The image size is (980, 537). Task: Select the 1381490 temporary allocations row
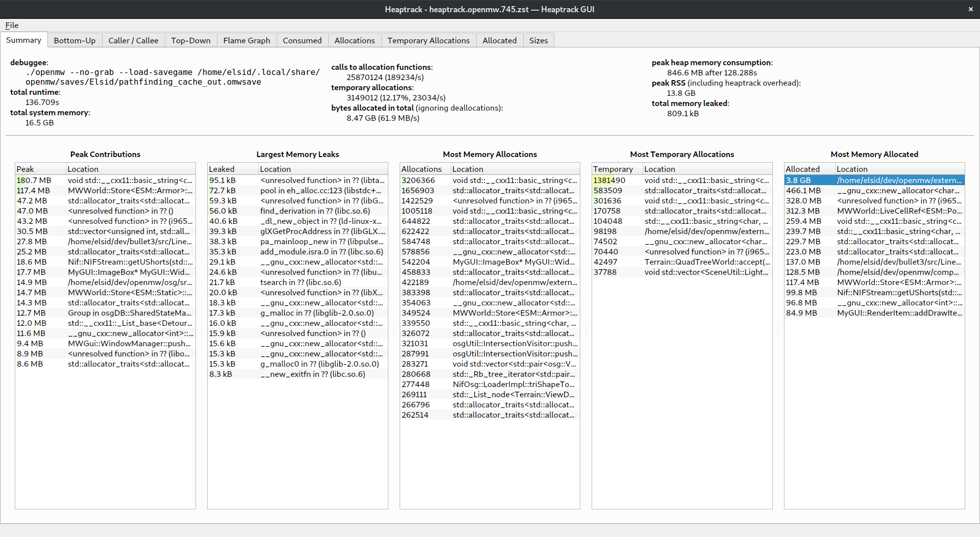coord(682,180)
